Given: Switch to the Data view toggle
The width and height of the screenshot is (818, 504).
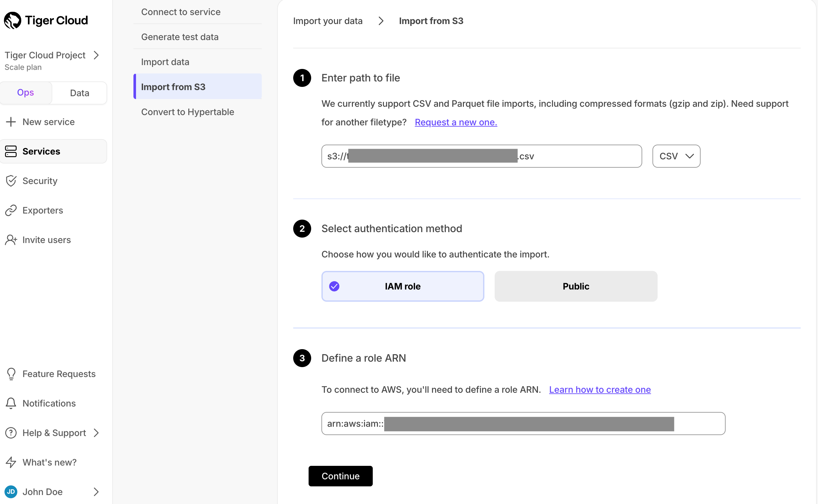Looking at the screenshot, I should pos(79,93).
